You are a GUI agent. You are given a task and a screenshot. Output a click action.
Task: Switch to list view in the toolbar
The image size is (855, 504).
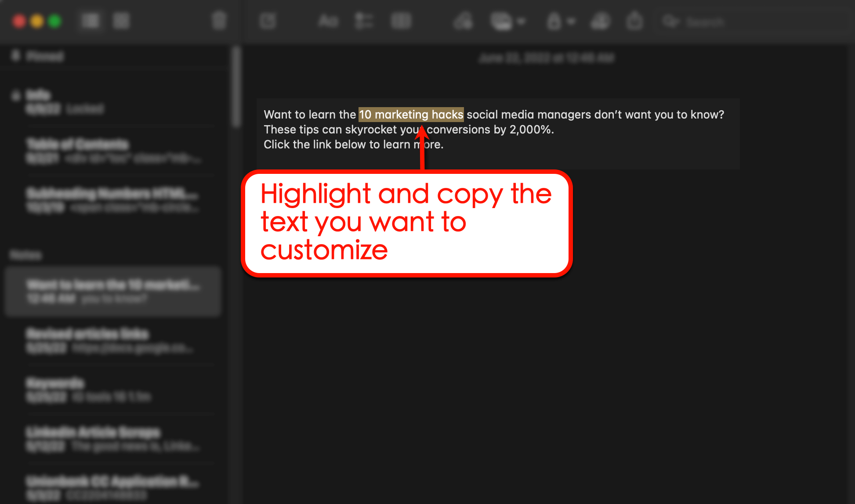[90, 21]
